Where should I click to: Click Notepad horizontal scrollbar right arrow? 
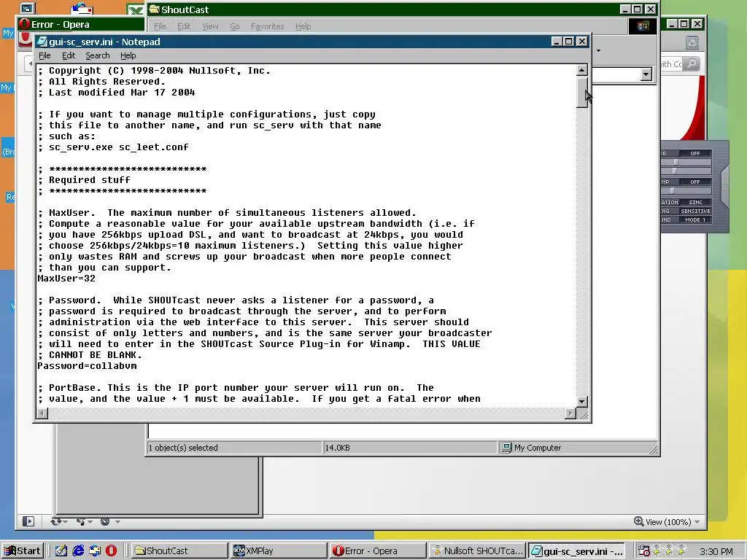coord(570,413)
